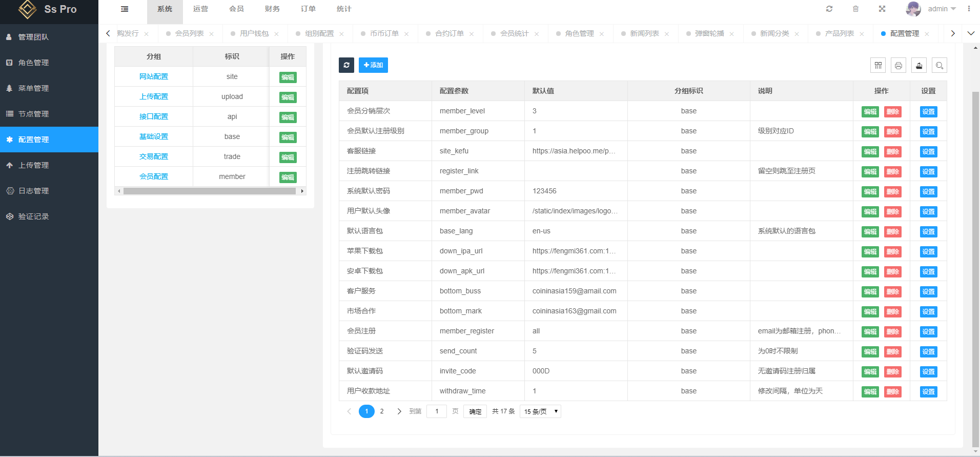The image size is (980, 457).
Task: Open 上传管理 in the sidebar
Action: point(49,165)
